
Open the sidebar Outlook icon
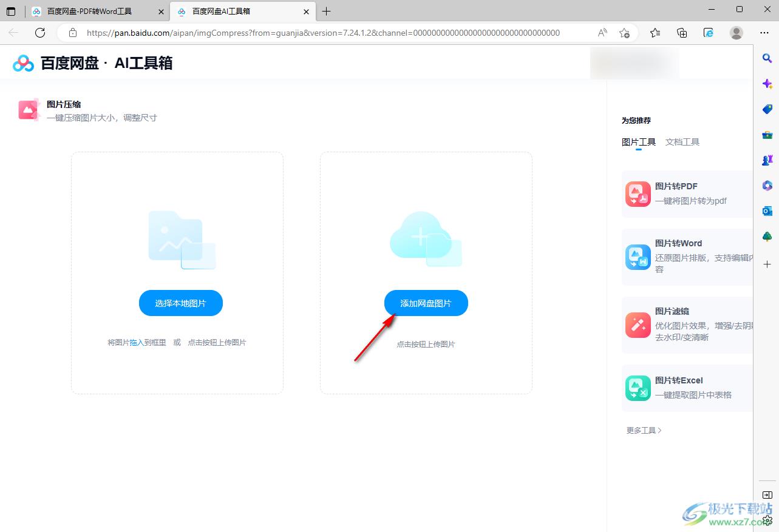pos(767,211)
